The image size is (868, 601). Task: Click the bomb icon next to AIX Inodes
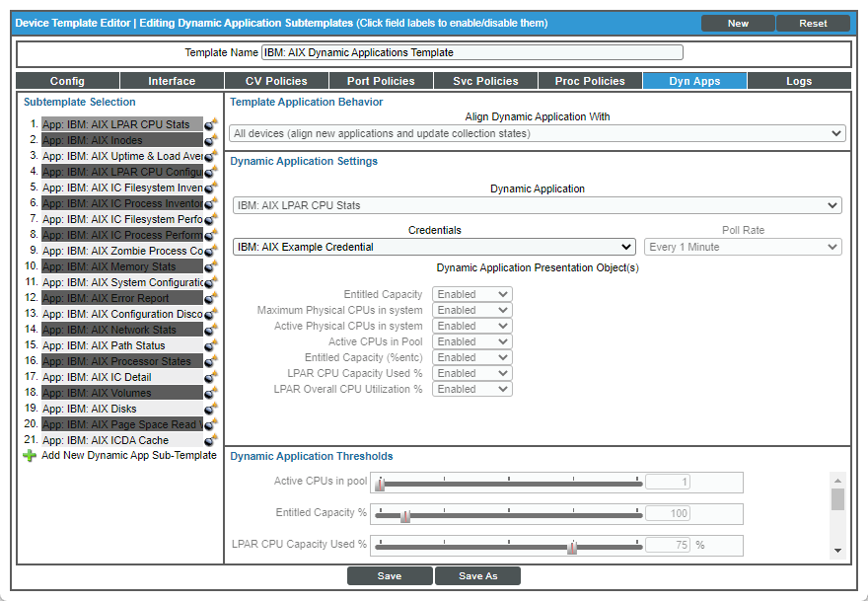tap(211, 140)
